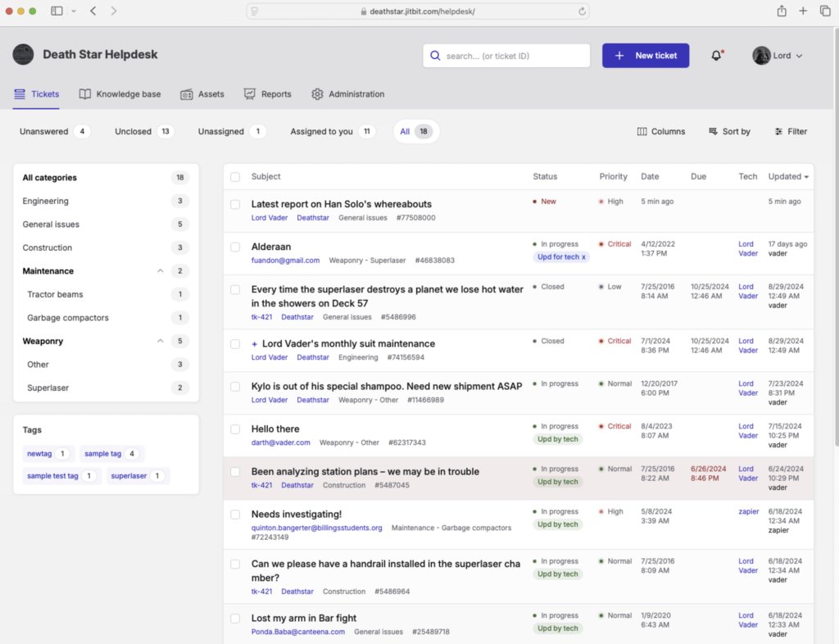Click the search magnifier icon
Image resolution: width=839 pixels, height=644 pixels.
pos(434,55)
